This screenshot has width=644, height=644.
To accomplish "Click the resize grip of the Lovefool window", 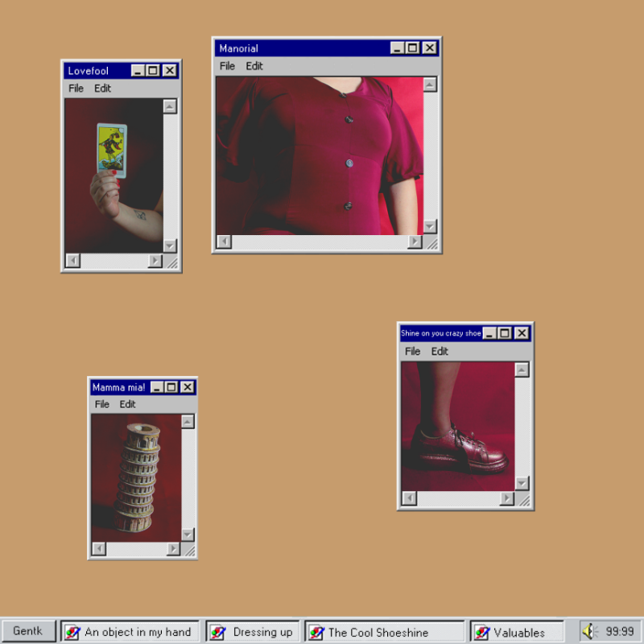I will (172, 262).
